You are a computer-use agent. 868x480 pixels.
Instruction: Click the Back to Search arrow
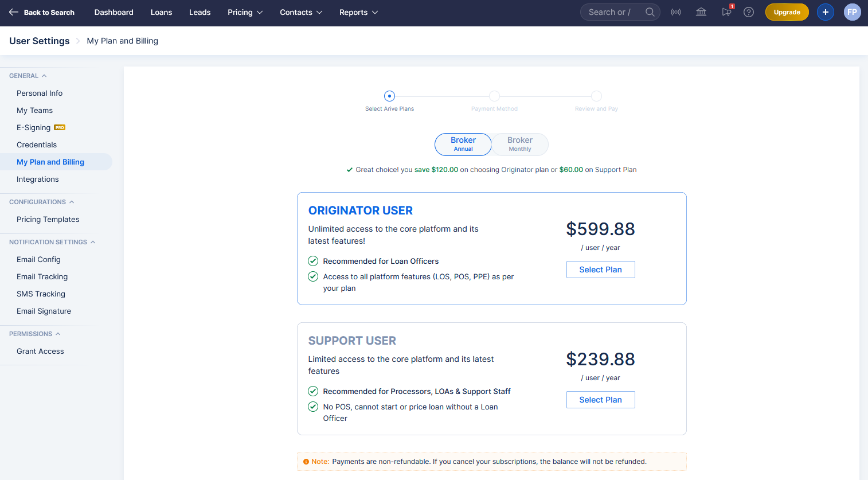pyautogui.click(x=14, y=12)
